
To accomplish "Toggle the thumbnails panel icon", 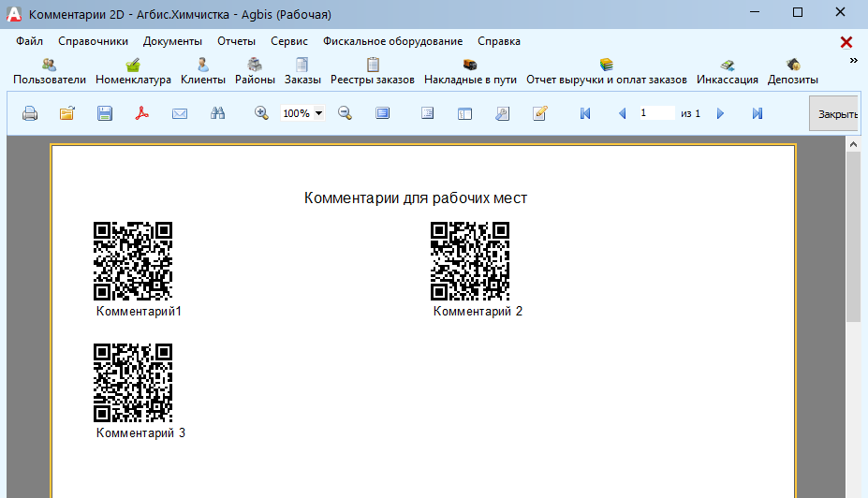I will [x=465, y=113].
